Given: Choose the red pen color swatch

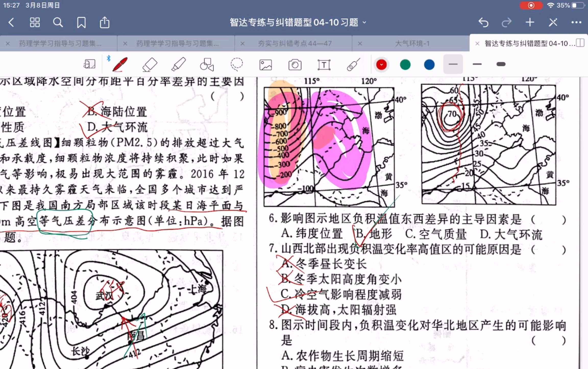Looking at the screenshot, I should [x=381, y=64].
